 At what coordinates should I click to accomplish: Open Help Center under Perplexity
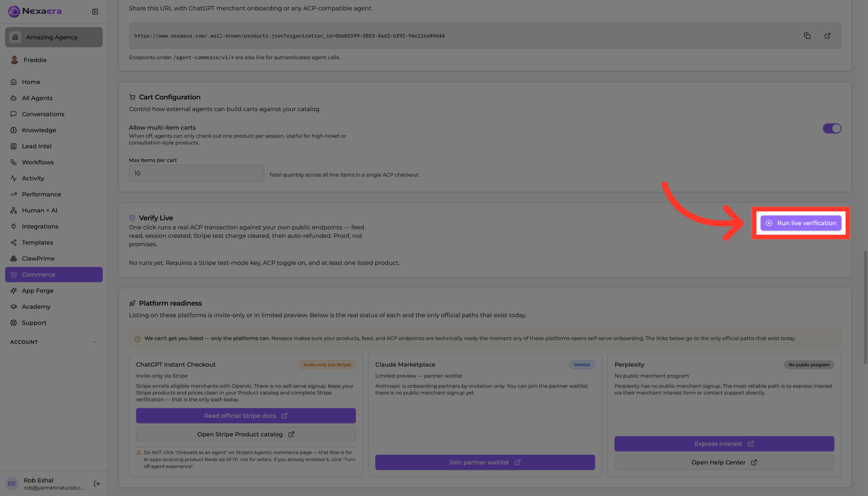[724, 462]
